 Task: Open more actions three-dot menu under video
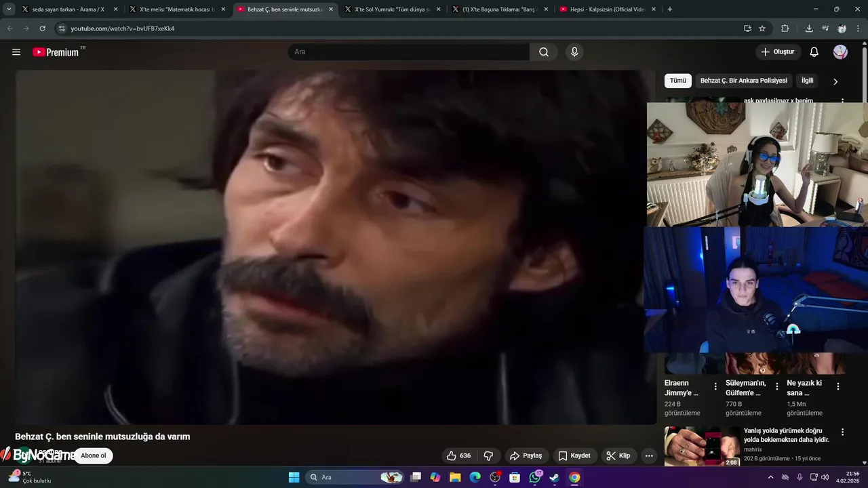[649, 455]
